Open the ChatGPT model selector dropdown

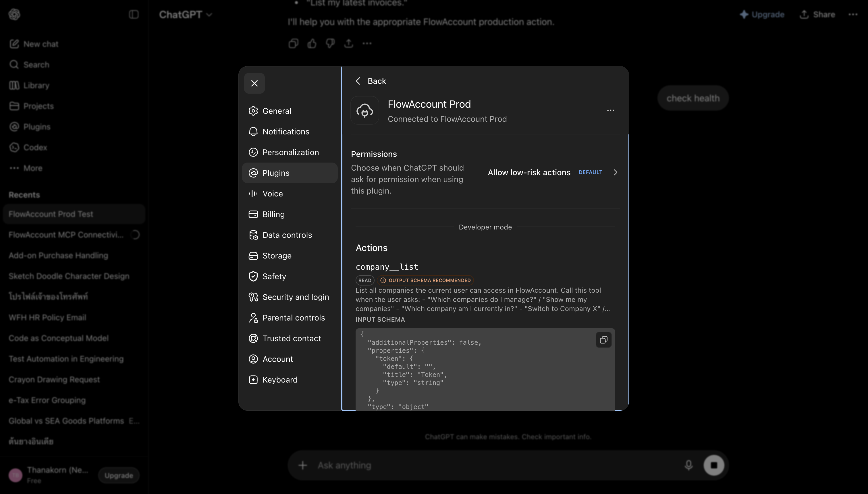186,15
